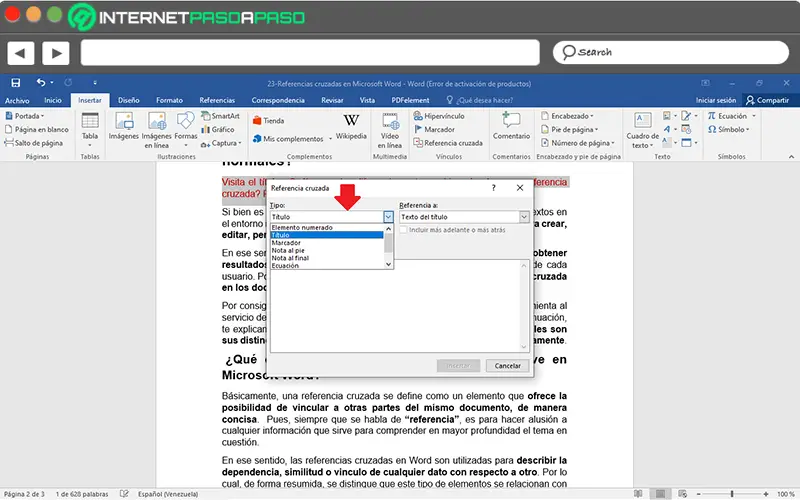Insert Vídeo en línea
The height and width of the screenshot is (500, 800).
click(x=390, y=130)
